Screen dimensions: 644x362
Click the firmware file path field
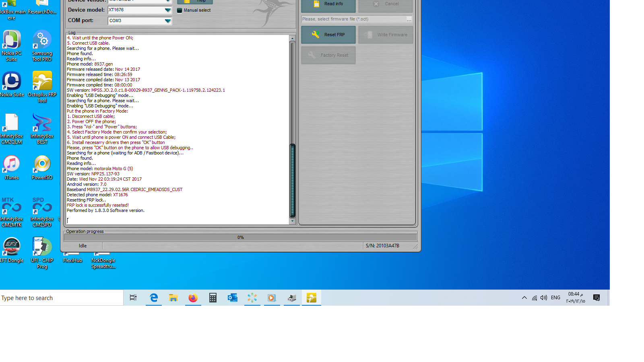(353, 19)
